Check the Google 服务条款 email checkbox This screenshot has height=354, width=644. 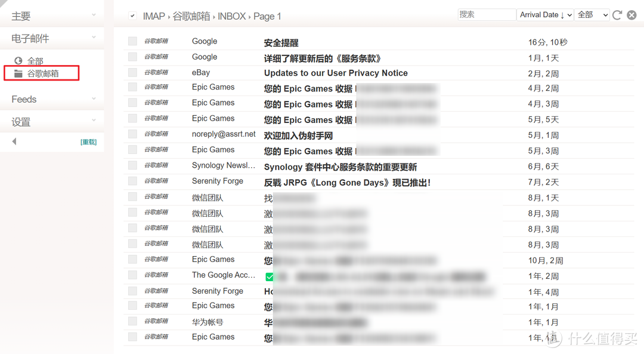132,56
